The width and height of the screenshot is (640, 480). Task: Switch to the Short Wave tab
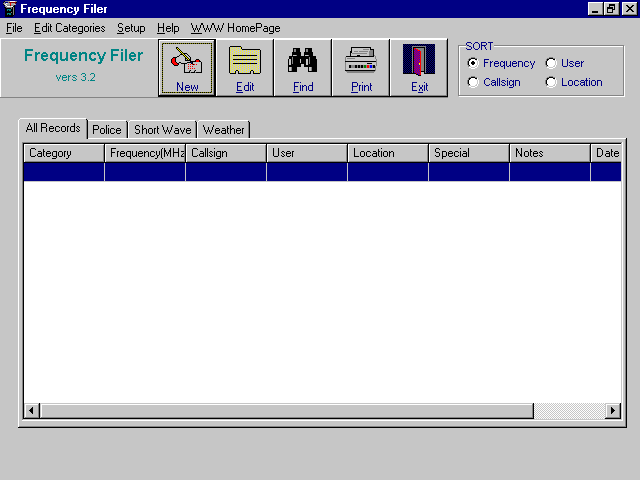pos(161,130)
